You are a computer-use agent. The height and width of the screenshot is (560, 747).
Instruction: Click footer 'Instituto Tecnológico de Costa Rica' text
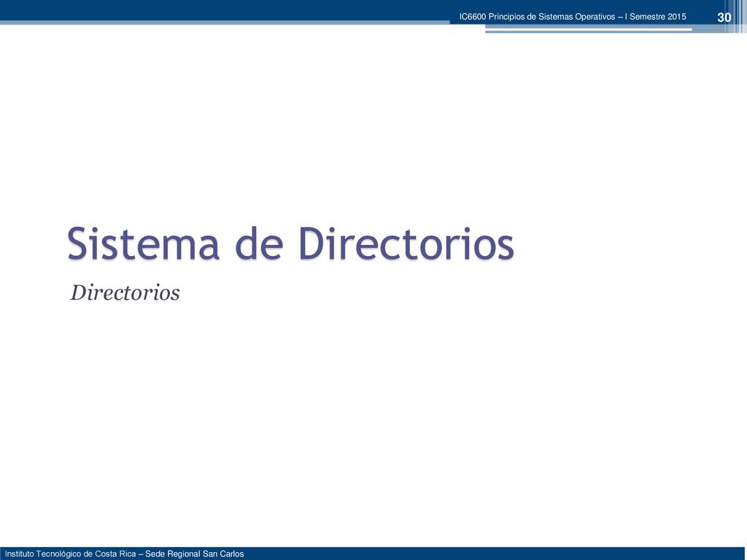pyautogui.click(x=71, y=554)
